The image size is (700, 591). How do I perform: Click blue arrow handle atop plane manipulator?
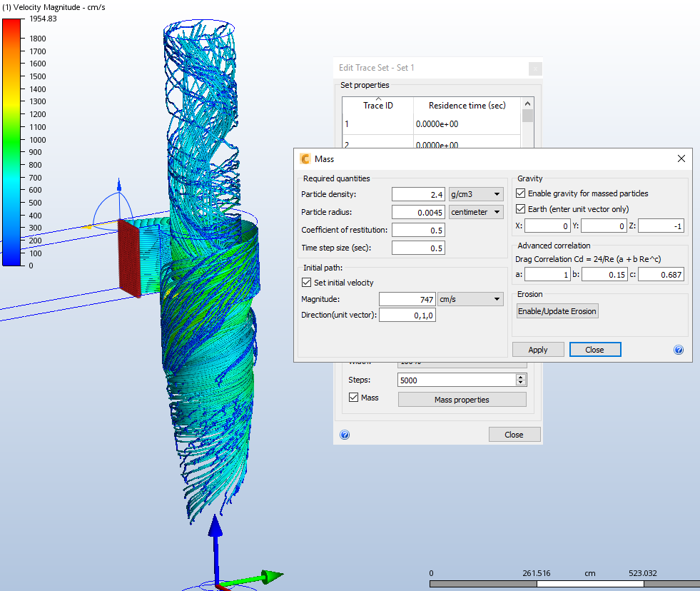pos(119,184)
